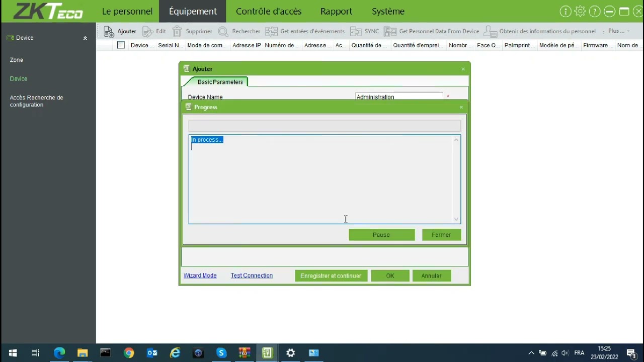644x362 pixels.
Task: Click the Ajouter toolbar icon
Action: pyautogui.click(x=109, y=31)
